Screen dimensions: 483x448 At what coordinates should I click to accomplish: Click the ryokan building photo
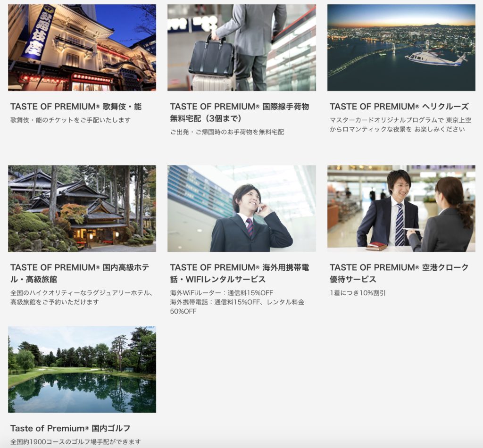click(x=82, y=208)
